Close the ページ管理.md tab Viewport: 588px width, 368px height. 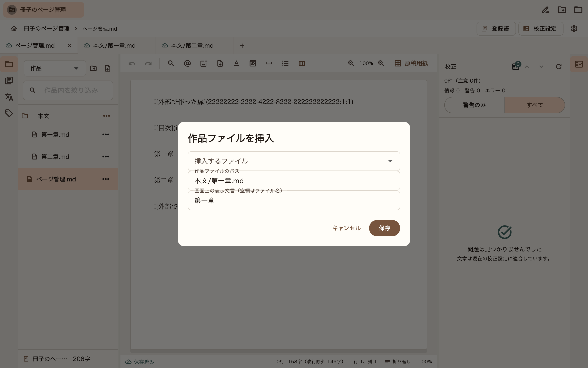69,46
